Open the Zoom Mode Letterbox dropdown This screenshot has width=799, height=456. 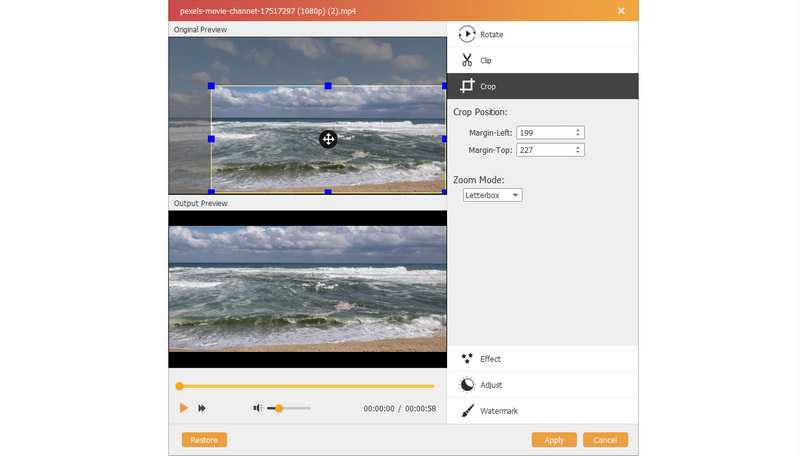click(x=492, y=195)
